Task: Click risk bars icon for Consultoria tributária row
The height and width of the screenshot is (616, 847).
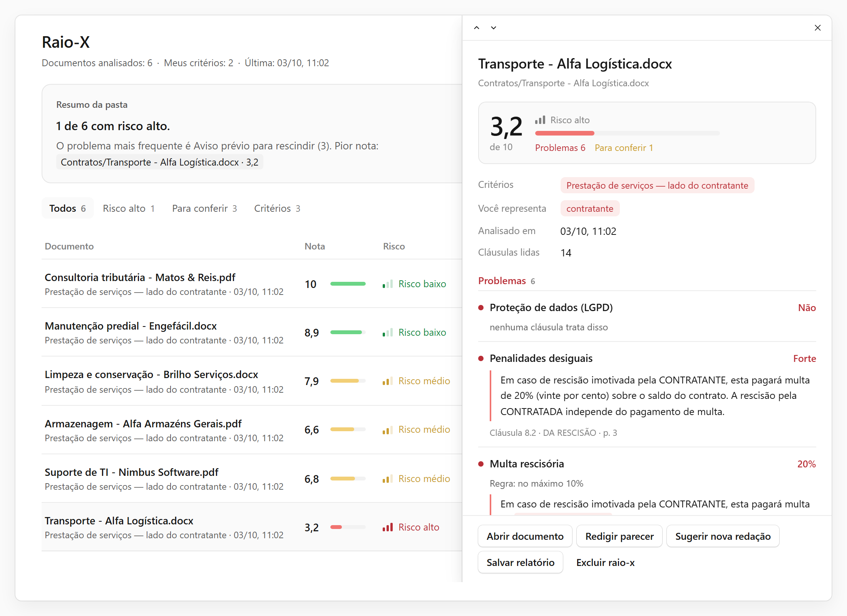Action: 388,284
